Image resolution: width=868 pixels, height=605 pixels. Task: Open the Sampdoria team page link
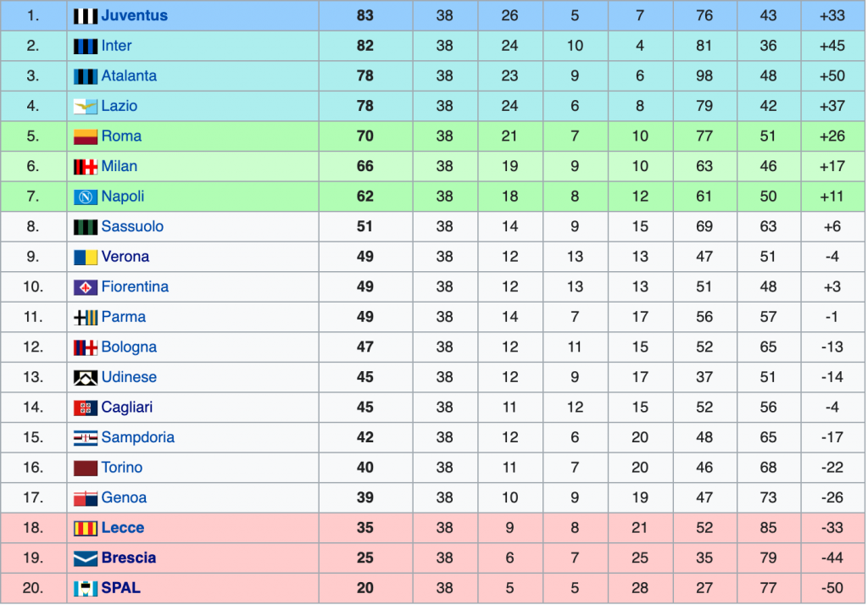pyautogui.click(x=138, y=437)
